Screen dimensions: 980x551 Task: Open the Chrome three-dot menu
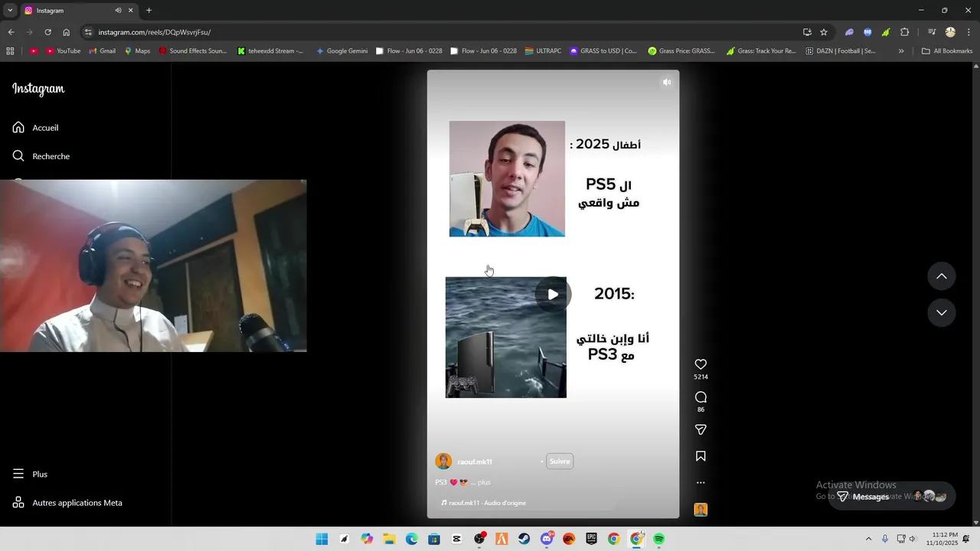pyautogui.click(x=968, y=32)
